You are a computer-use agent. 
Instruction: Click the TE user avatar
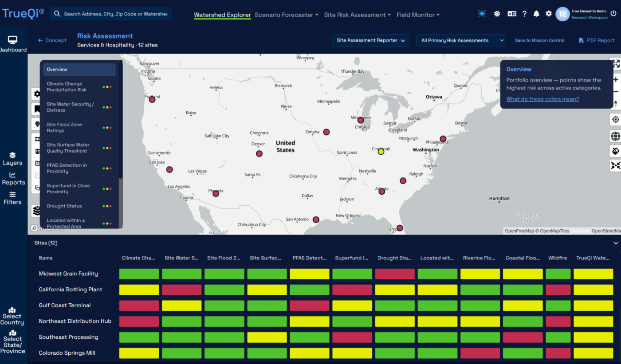coord(562,14)
